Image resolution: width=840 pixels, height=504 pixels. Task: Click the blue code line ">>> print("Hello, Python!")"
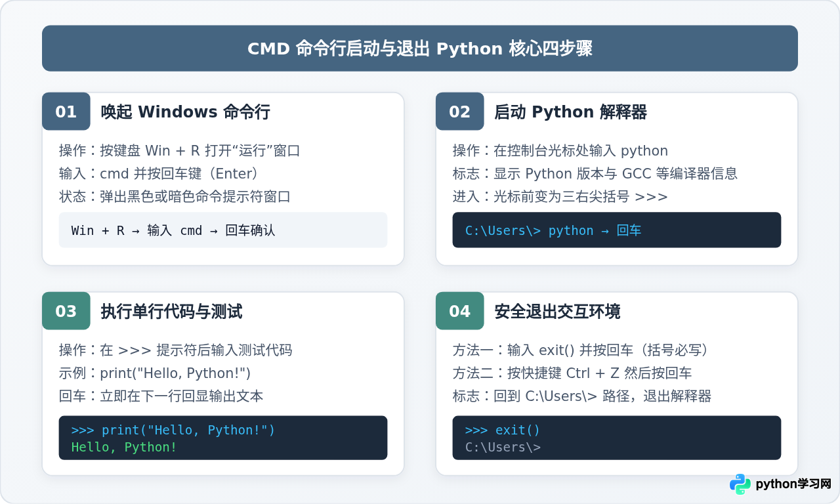pyautogui.click(x=173, y=430)
